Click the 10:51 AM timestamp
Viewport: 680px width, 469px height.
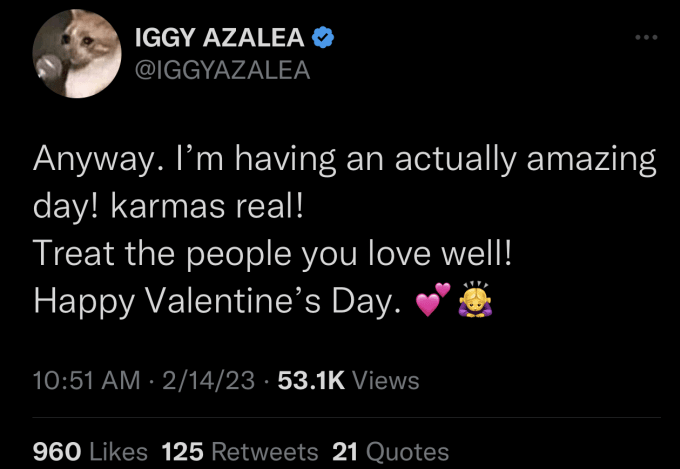click(87, 380)
